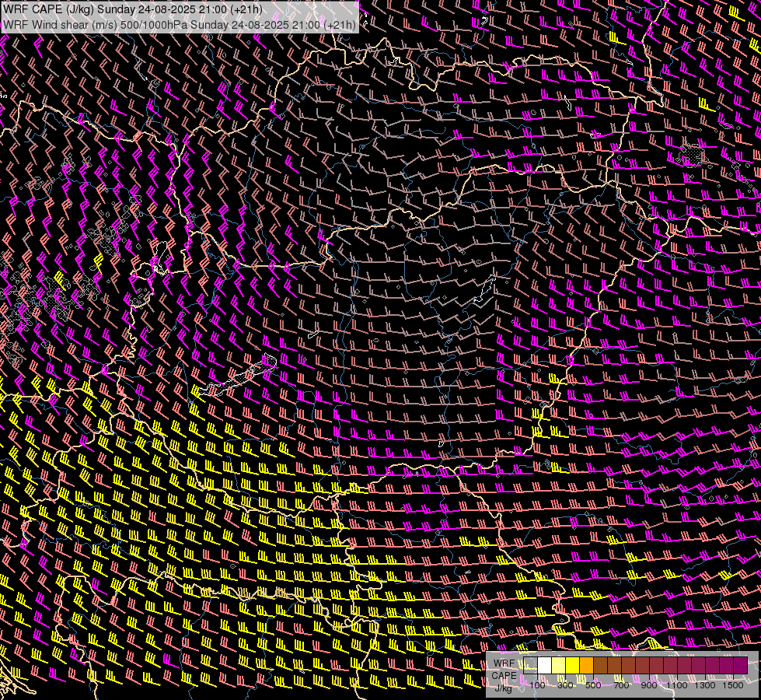Click the bright yellow swatch in the CAPE legend
This screenshot has height=700, width=761.
[x=573, y=666]
